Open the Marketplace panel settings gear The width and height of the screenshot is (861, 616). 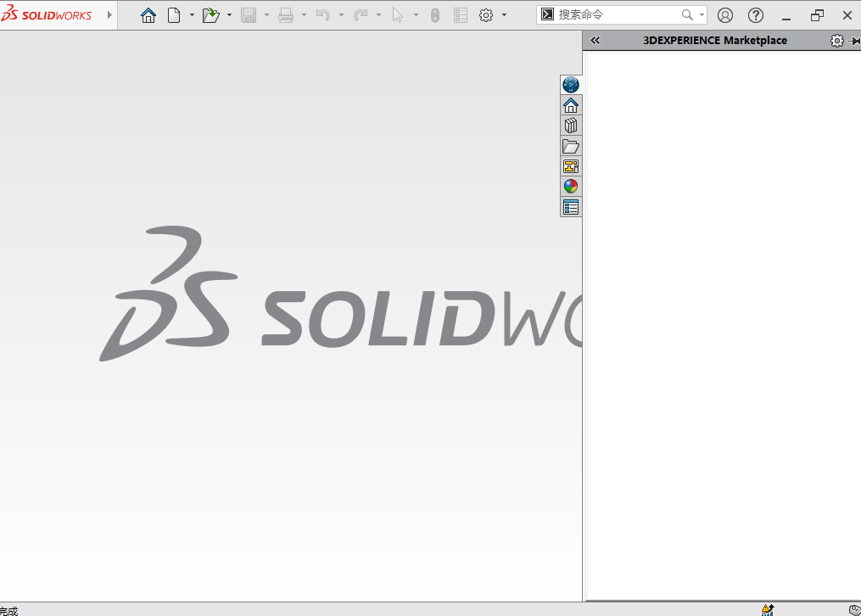[836, 40]
